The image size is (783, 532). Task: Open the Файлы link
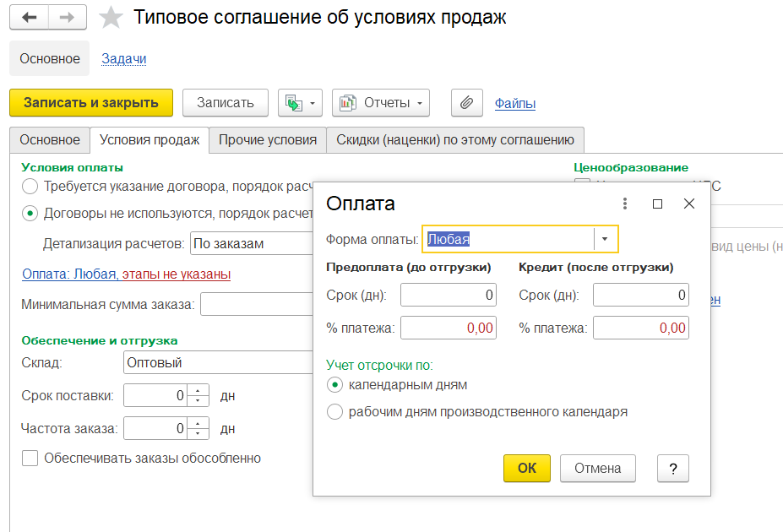515,104
